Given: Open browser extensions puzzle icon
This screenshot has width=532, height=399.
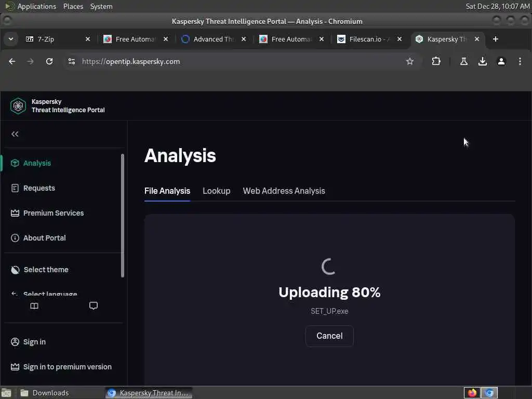Looking at the screenshot, I should pos(436,61).
